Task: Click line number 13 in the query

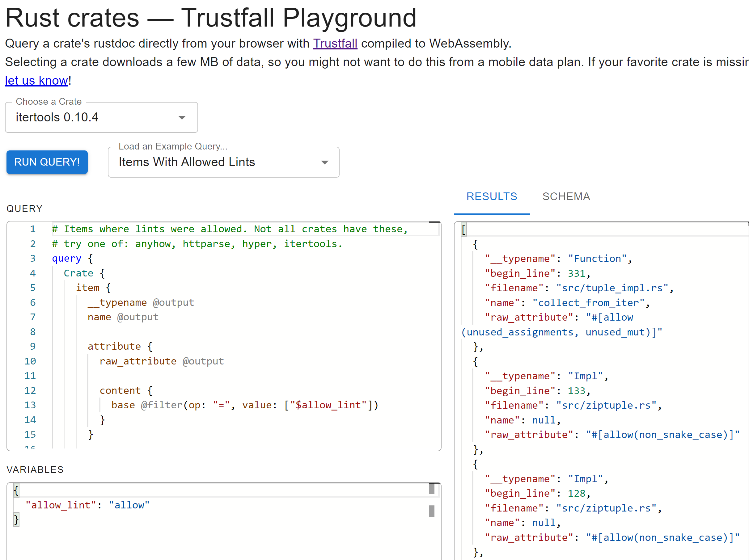Action: coord(30,405)
